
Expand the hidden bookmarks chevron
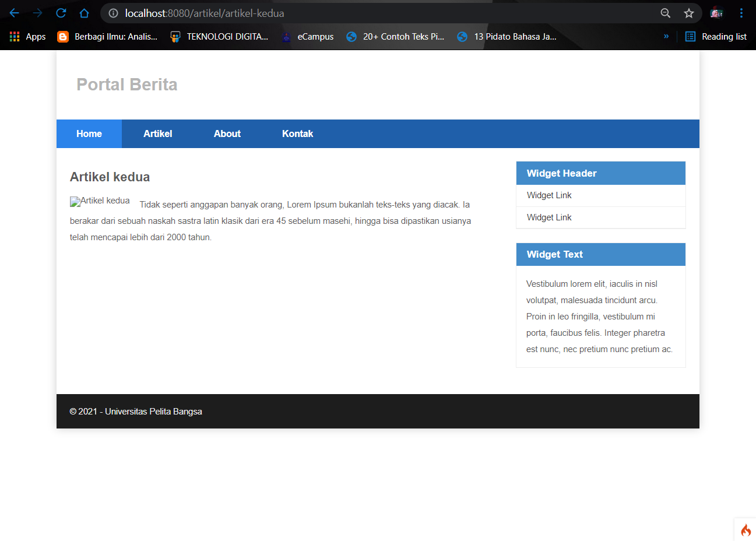tap(666, 36)
